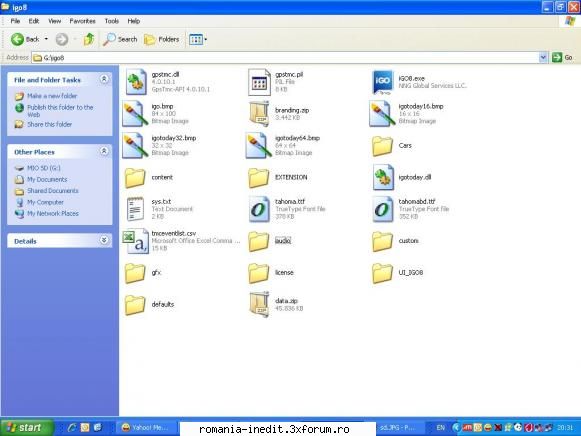Select the iGO8.exe application icon
This screenshot has height=436, width=581.
(x=382, y=82)
